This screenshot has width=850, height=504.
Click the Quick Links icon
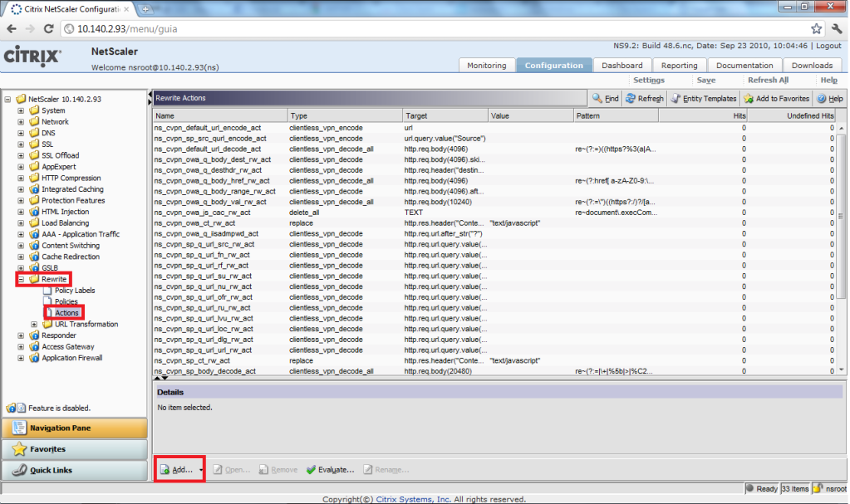pyautogui.click(x=19, y=470)
